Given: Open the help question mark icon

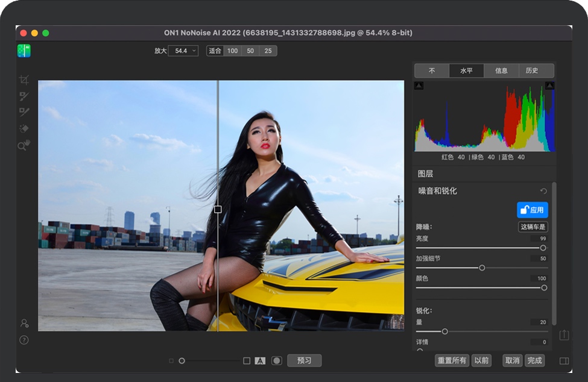Looking at the screenshot, I should tap(24, 340).
